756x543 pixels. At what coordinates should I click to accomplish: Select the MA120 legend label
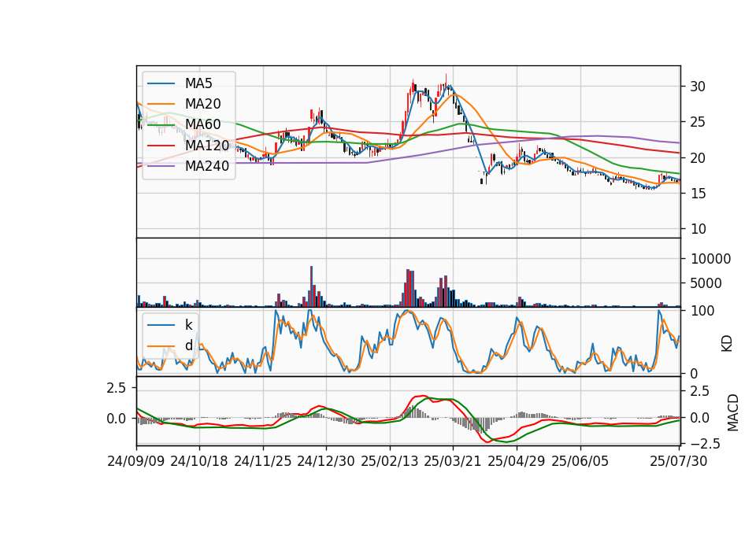pos(207,145)
